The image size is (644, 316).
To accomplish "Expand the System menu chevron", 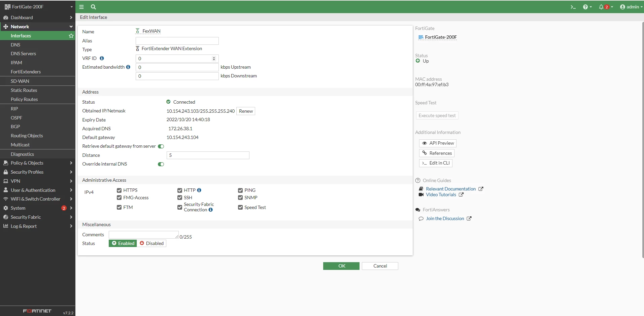I will (71, 208).
